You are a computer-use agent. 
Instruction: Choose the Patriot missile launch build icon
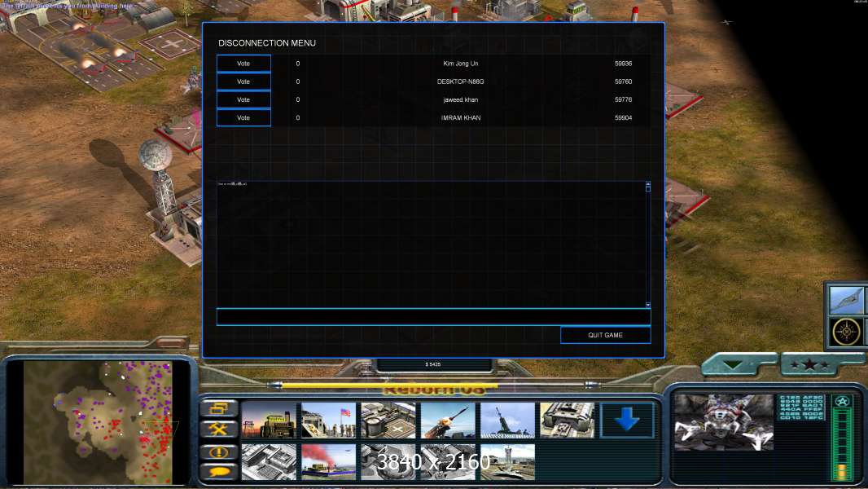[448, 421]
